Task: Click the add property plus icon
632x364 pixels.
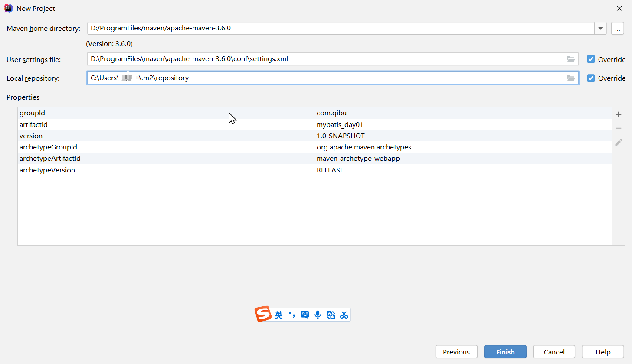Action: (619, 114)
